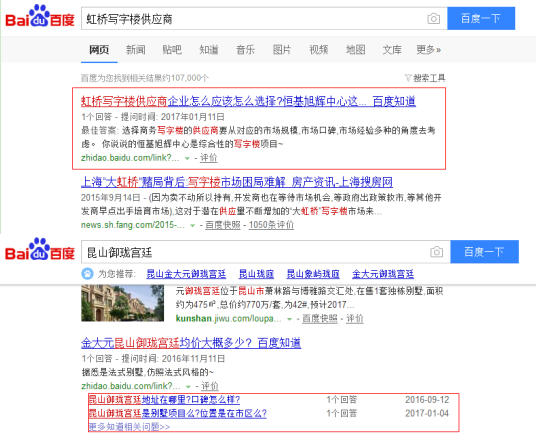Click text 1个回答 - 提问时间: 2016年11月11日
Viewport: 536px width, 434px height.
pyautogui.click(x=153, y=358)
